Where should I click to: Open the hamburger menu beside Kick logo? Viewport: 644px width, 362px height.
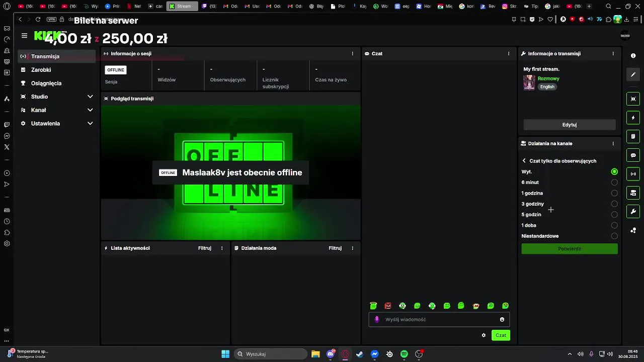pyautogui.click(x=24, y=36)
